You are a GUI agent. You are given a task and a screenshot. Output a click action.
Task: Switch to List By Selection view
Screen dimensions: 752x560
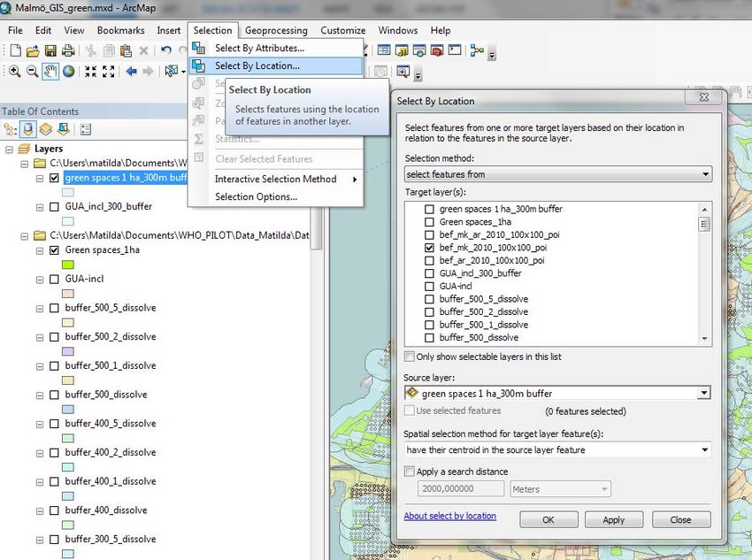(x=64, y=129)
